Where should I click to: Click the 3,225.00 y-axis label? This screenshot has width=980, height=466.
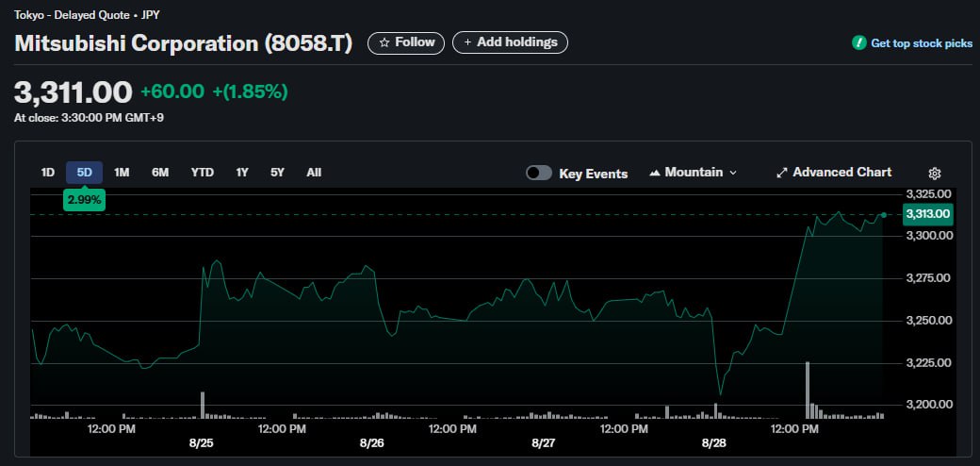tap(928, 363)
